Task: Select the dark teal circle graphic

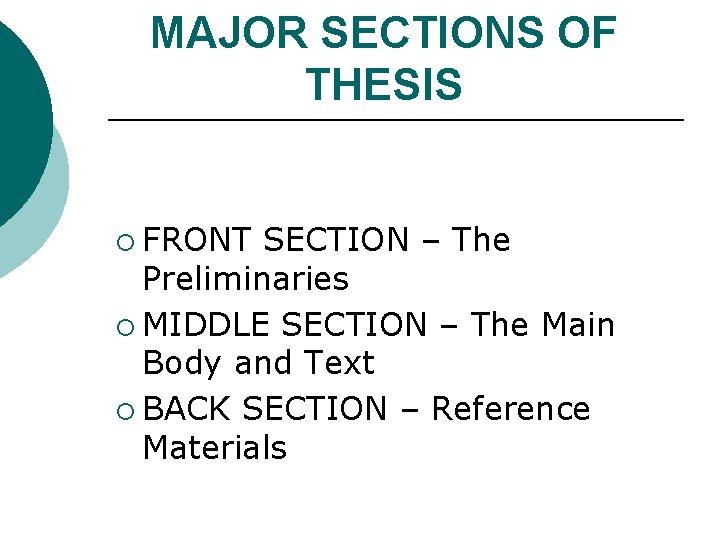Action: coord(23,119)
